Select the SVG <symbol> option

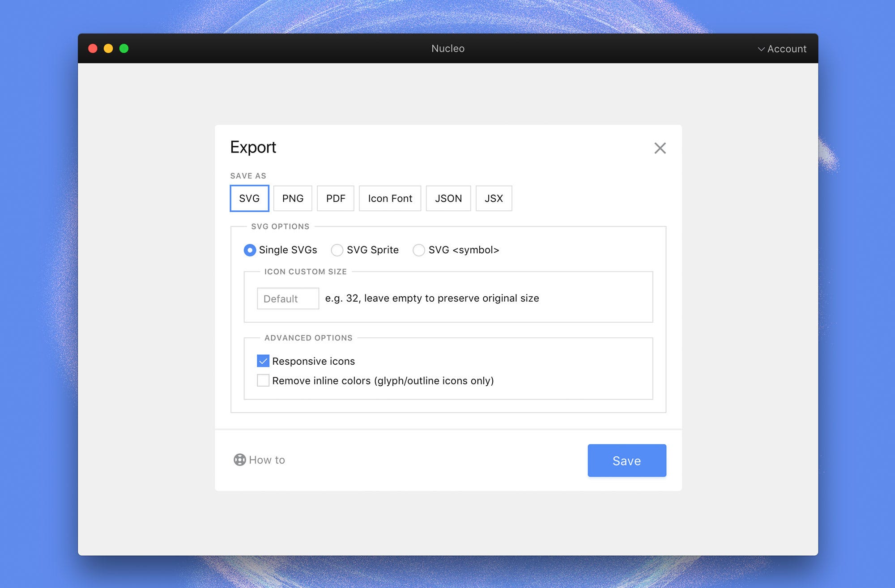(x=419, y=250)
